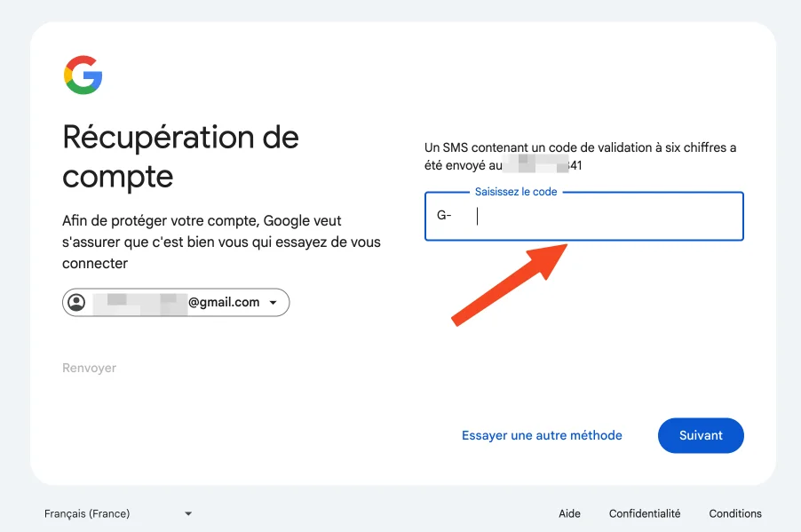This screenshot has height=532, width=801.
Task: Click the Saisissez le code floating label
Action: click(515, 191)
